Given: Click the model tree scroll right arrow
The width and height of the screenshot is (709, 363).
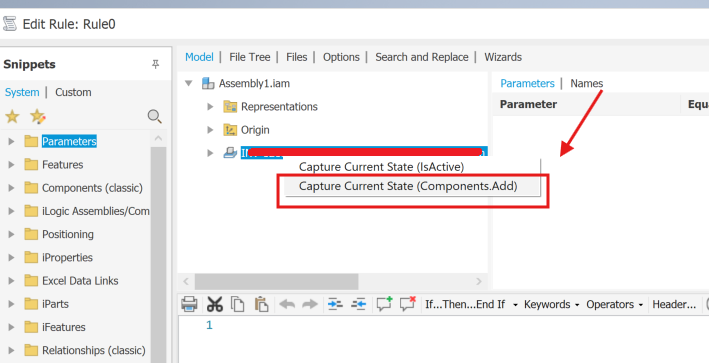Looking at the screenshot, I should [x=479, y=282].
